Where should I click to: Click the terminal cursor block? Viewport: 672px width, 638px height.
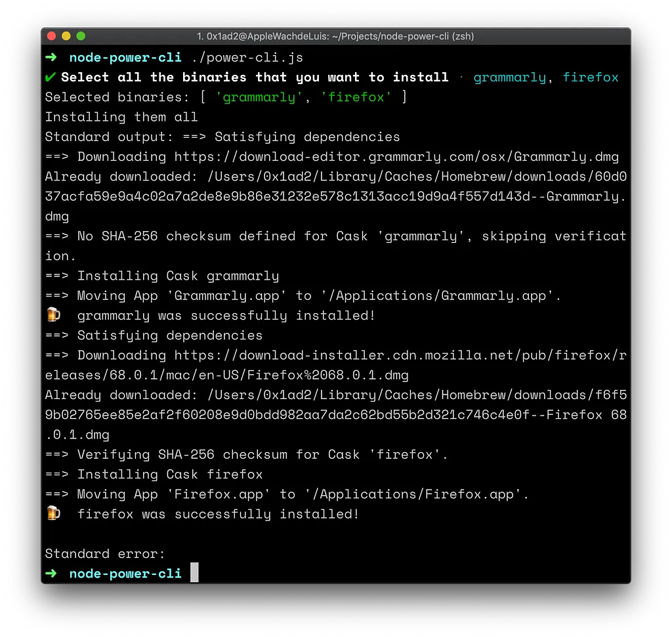coord(194,572)
